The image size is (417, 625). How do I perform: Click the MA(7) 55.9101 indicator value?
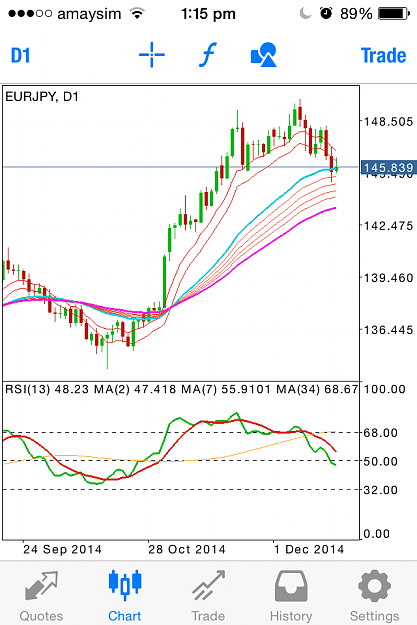[x=226, y=389]
